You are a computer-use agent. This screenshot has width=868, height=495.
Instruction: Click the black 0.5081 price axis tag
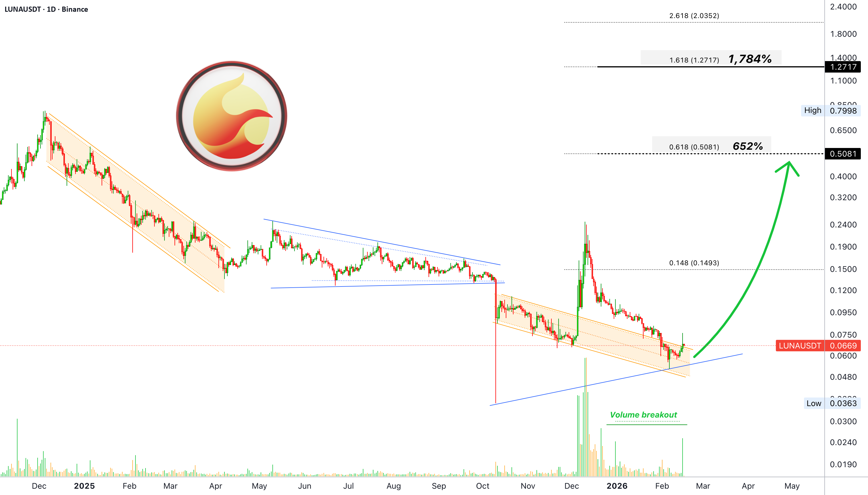tap(842, 154)
